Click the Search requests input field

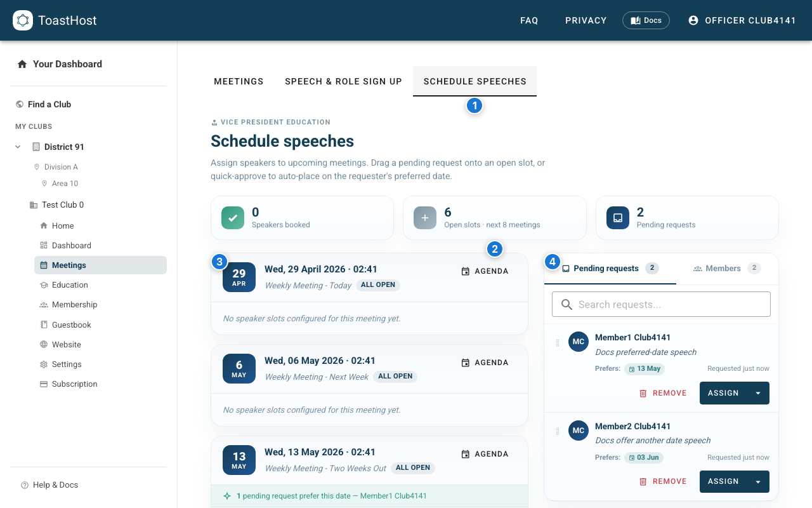pyautogui.click(x=661, y=304)
